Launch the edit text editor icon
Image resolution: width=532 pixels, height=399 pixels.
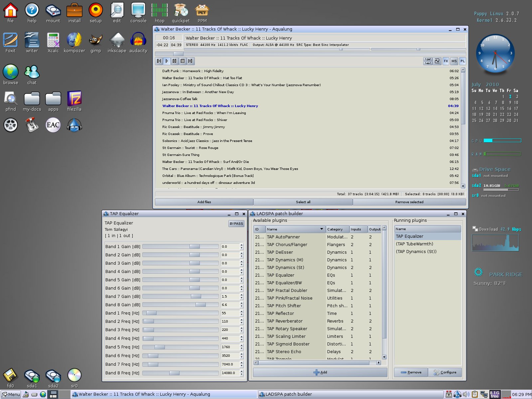(x=117, y=13)
